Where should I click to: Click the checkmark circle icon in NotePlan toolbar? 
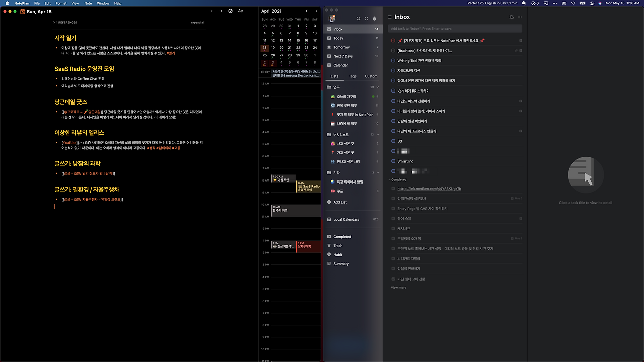(x=230, y=11)
